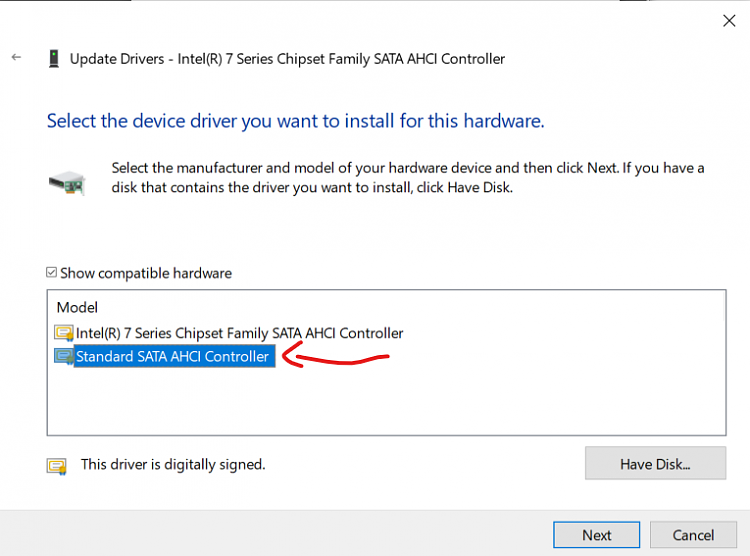Select Intel(R) 7 Series Chipset Family SATA AHCI Controller
This screenshot has height=556, width=750.
pyautogui.click(x=240, y=333)
